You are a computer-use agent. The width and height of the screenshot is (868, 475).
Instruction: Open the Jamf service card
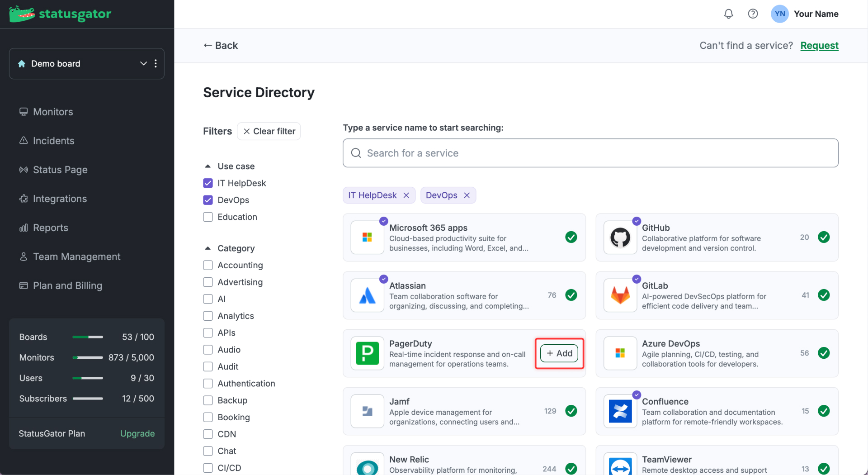tap(464, 411)
